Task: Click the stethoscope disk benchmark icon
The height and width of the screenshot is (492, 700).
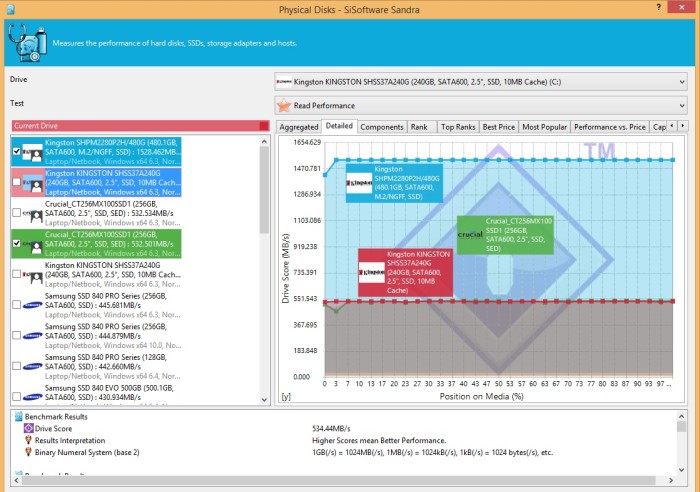Action: (x=27, y=43)
